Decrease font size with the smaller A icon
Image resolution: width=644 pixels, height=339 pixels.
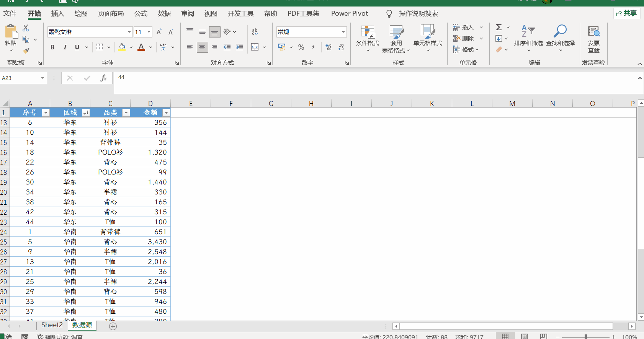171,32
